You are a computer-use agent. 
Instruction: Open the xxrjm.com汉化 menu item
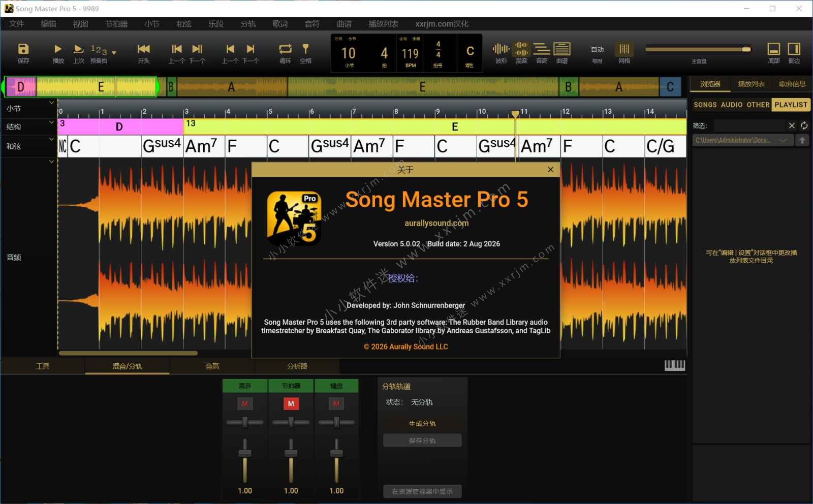coord(442,24)
